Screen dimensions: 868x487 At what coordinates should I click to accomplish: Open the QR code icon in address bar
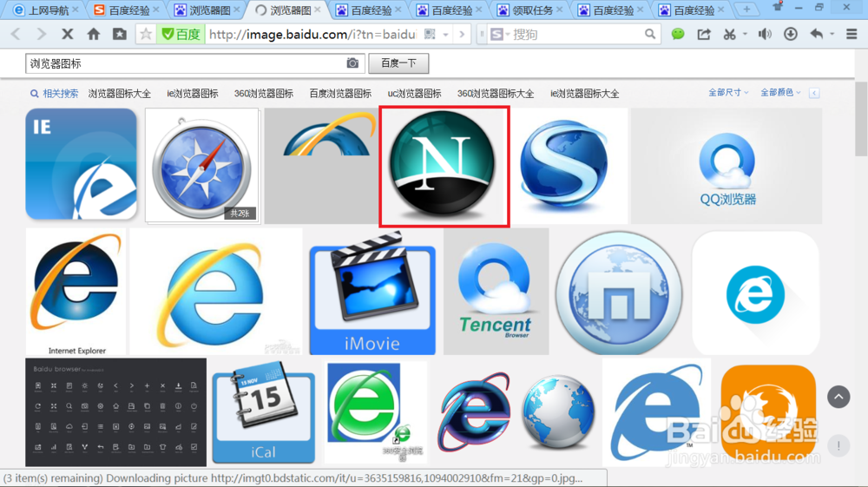(430, 35)
